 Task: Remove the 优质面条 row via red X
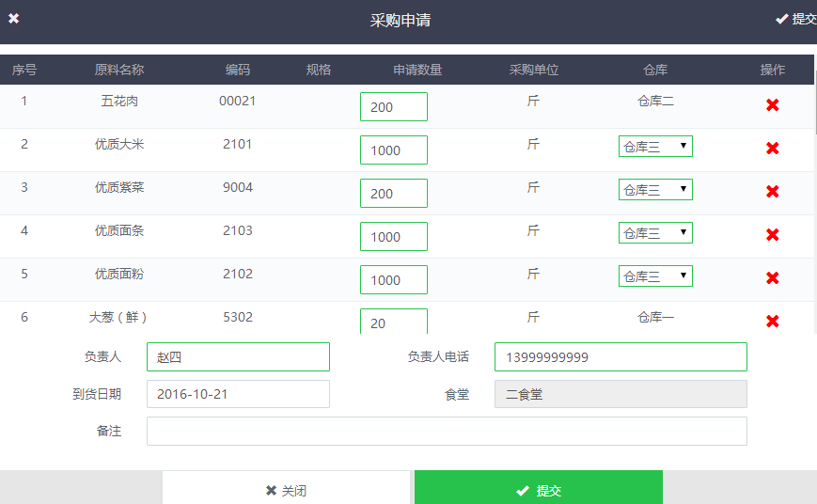point(773,235)
